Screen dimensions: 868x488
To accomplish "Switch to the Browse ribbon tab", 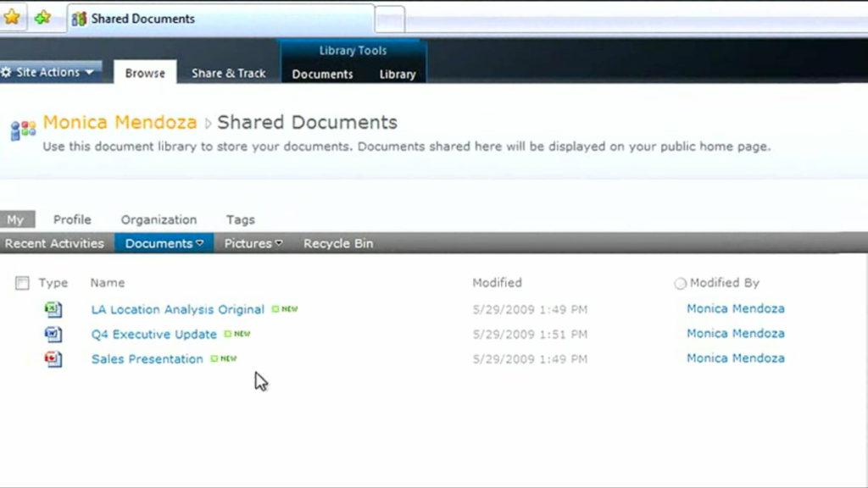I will (145, 73).
